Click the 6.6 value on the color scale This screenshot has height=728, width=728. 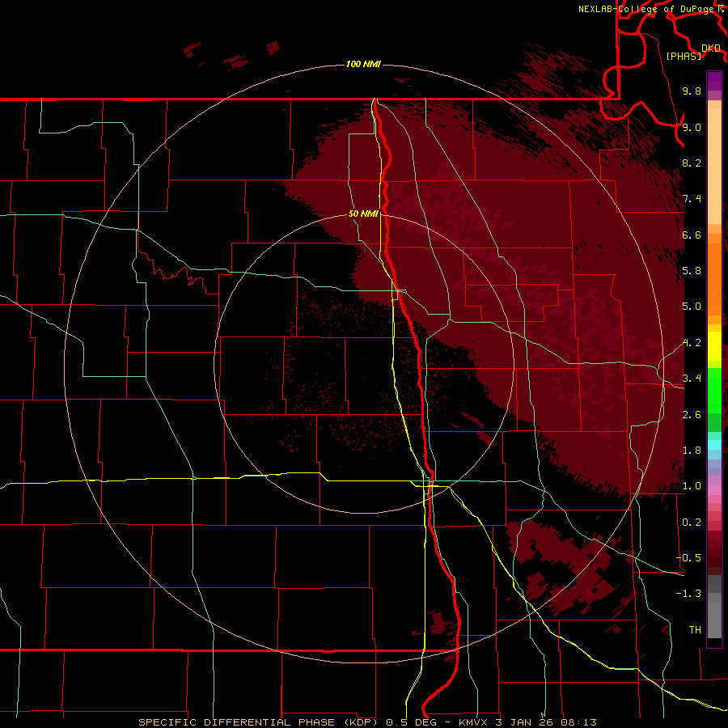[x=692, y=235]
